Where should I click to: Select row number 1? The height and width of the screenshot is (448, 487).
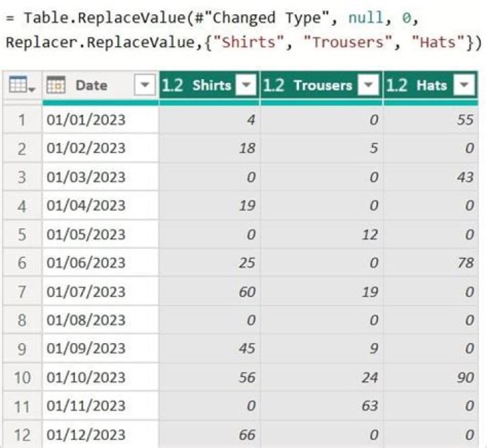click(x=22, y=120)
